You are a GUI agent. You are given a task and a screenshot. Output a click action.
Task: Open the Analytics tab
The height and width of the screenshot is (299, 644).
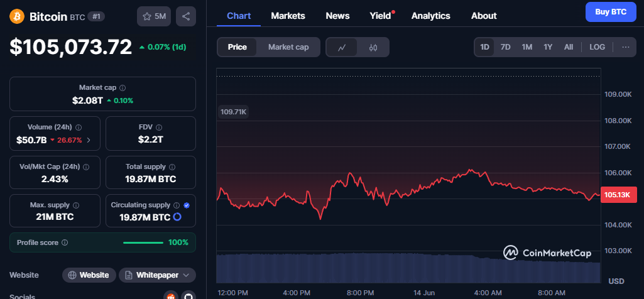[x=431, y=16]
